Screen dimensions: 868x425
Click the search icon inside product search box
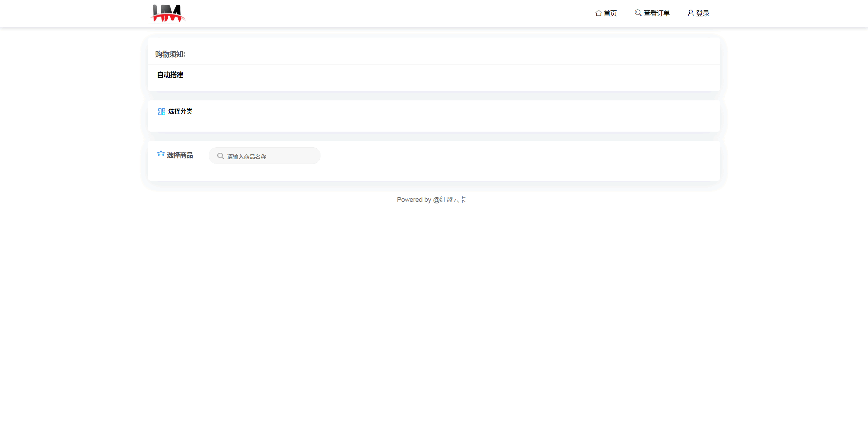pos(220,156)
